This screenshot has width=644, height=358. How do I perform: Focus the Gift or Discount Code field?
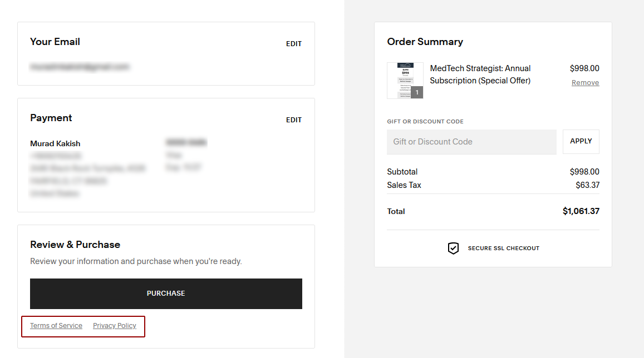pyautogui.click(x=471, y=142)
